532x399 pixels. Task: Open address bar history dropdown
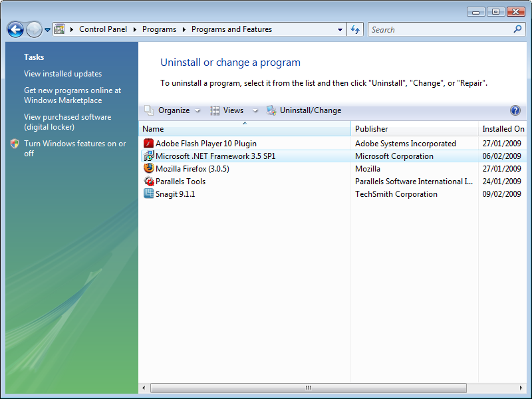tap(340, 29)
